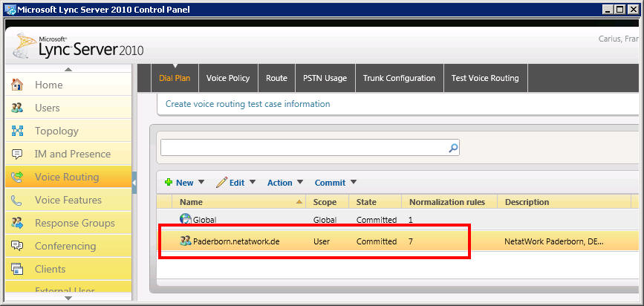This screenshot has width=644, height=306.
Task: Switch to the Voice Policy tab
Action: tap(228, 78)
